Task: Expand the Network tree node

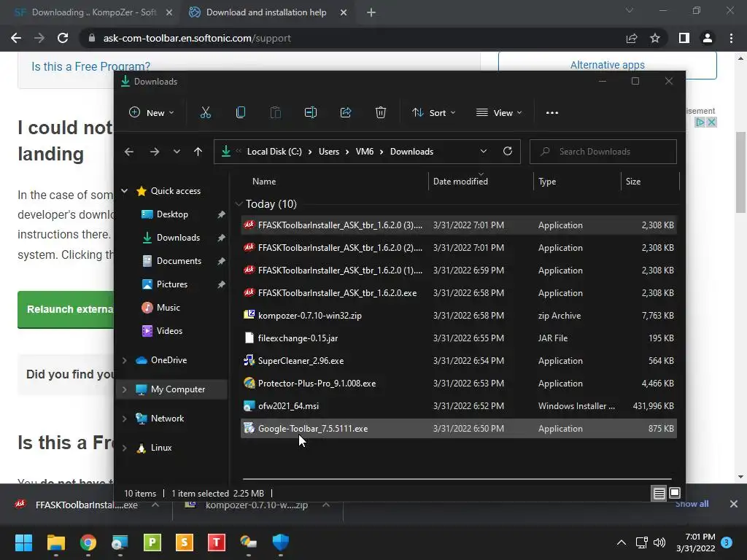Action: click(x=124, y=419)
